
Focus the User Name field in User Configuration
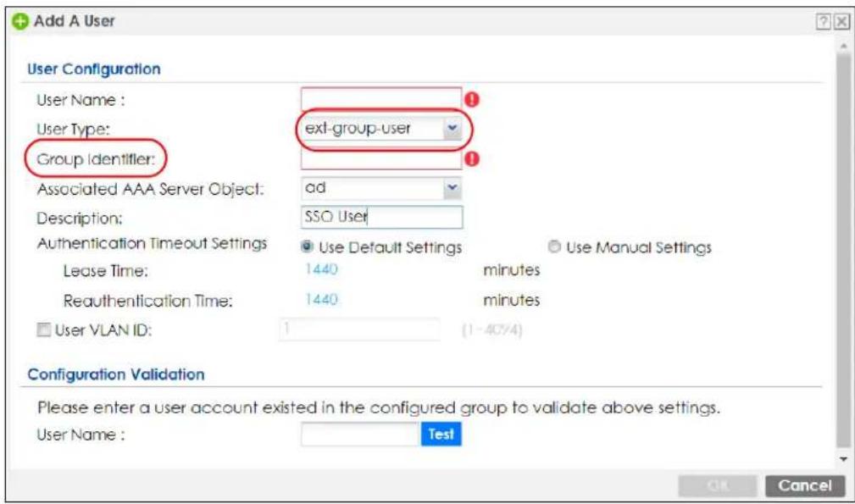(x=381, y=99)
